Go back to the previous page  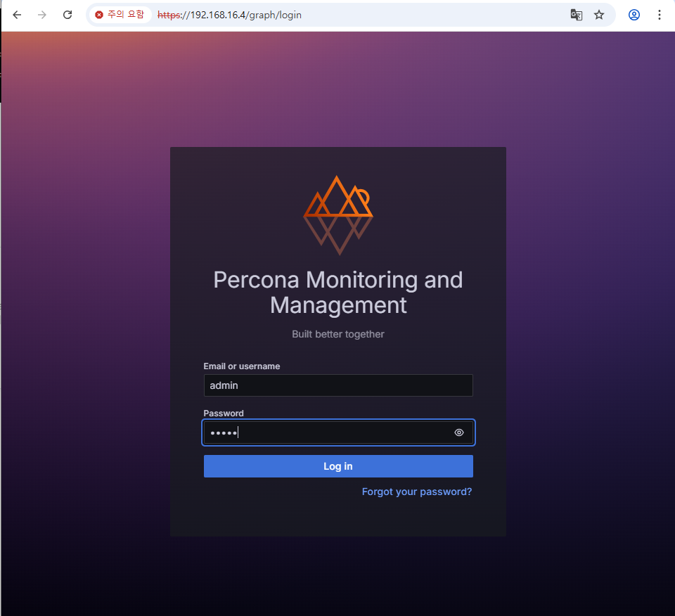coord(17,15)
